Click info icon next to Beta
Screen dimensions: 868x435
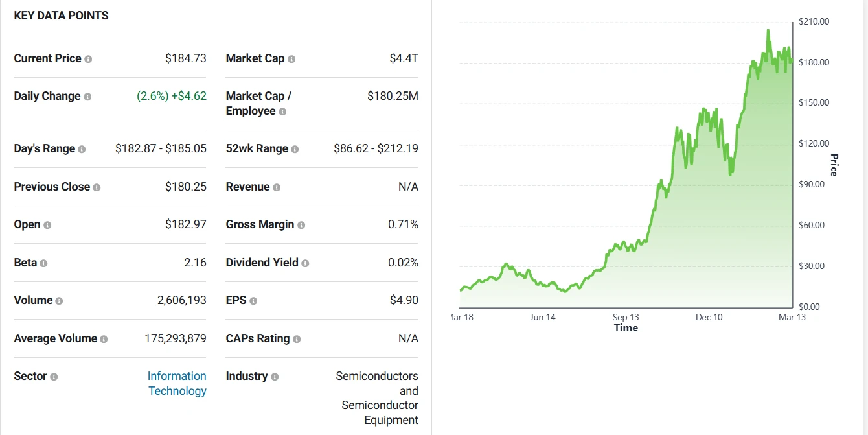click(x=43, y=263)
